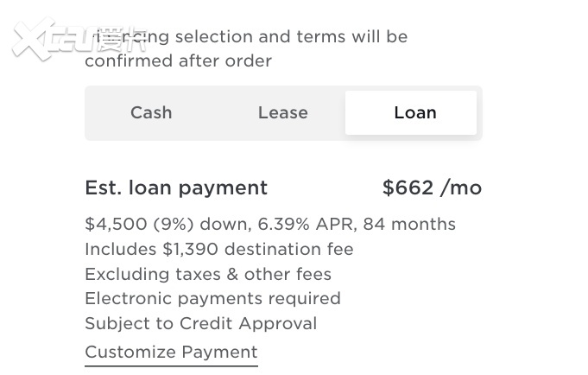Click the /mo unit after the price
This screenshot has height=375, width=588.
461,187
